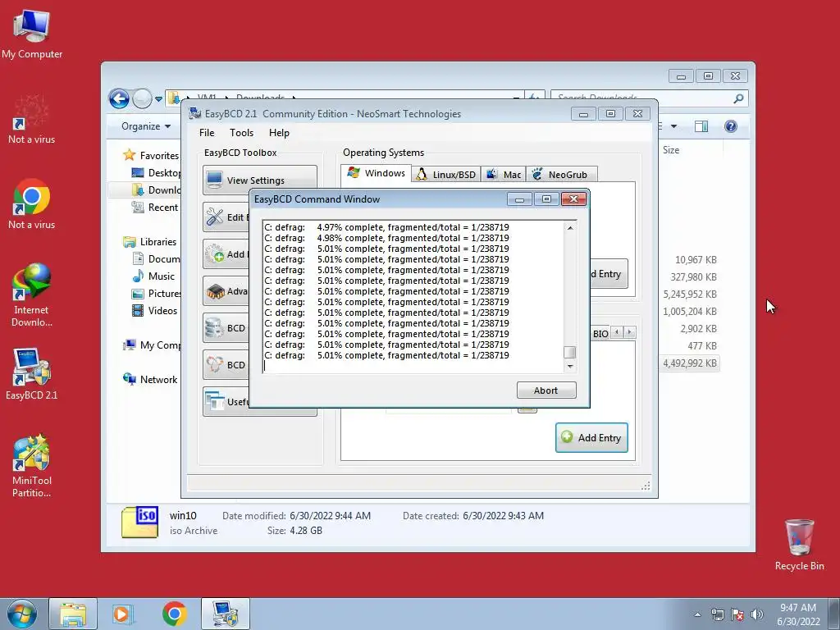Click the Explorer forward arrow button
This screenshot has height=630, width=840.
[x=142, y=98]
